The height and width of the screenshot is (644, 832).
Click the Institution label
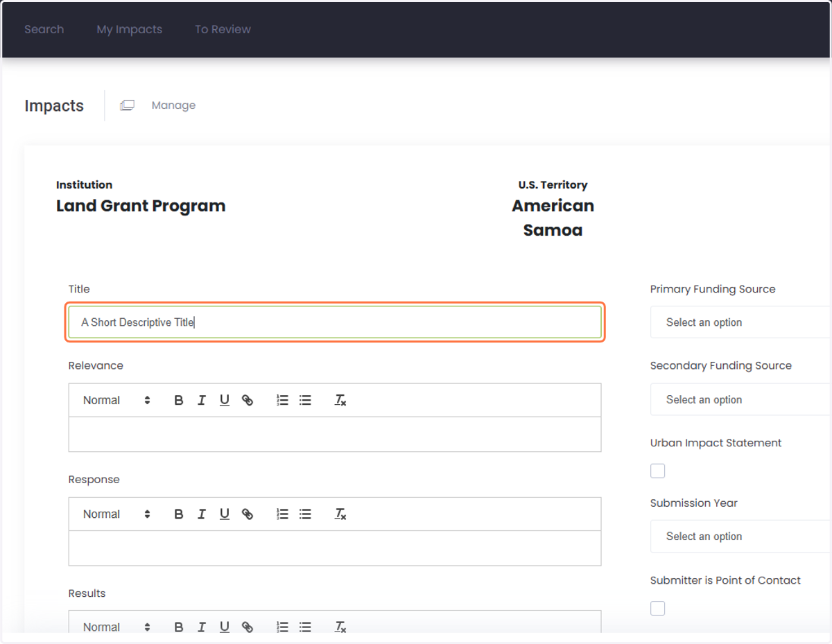pyautogui.click(x=84, y=184)
